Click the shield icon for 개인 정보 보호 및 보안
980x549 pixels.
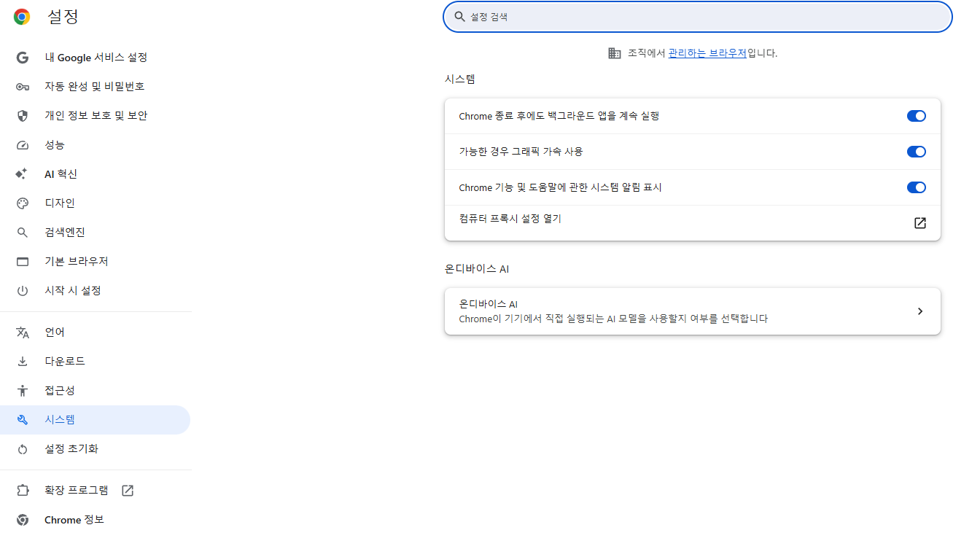[x=23, y=116]
